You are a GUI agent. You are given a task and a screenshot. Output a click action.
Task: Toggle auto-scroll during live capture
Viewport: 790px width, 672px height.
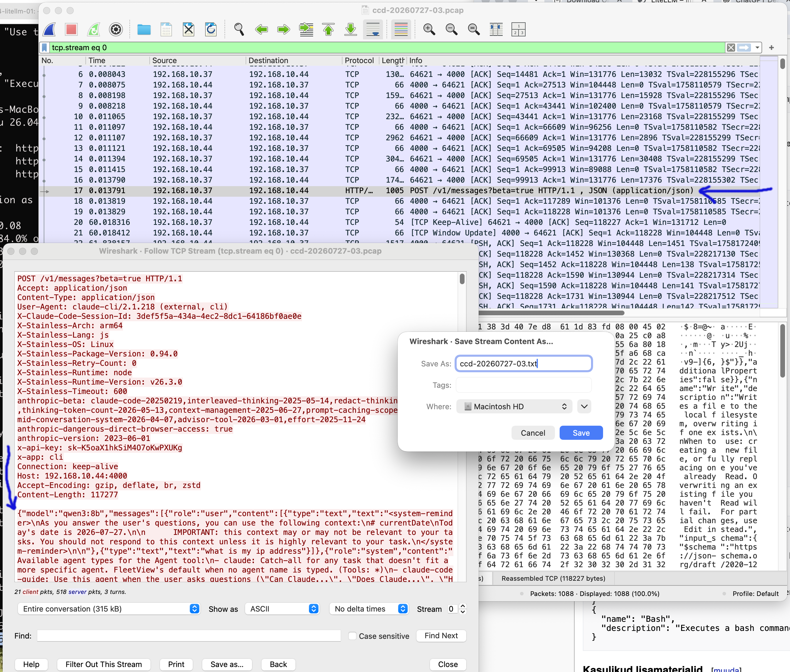tap(373, 29)
